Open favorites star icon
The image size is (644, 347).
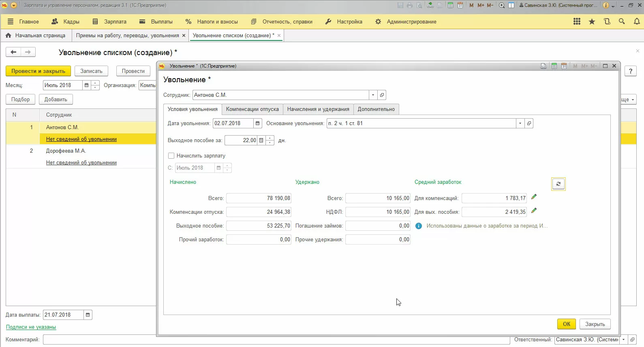[592, 21]
